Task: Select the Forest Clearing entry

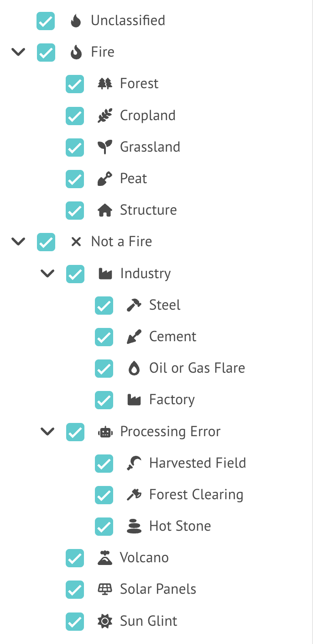Action: [196, 494]
